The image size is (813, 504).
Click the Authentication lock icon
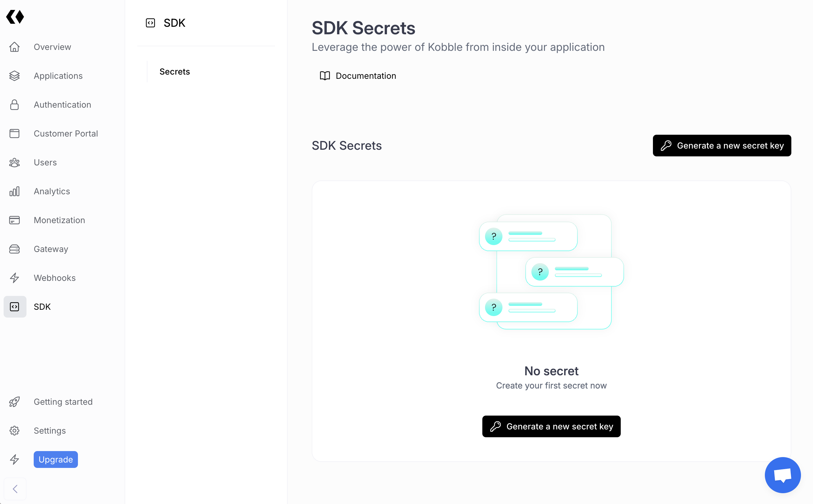(15, 105)
